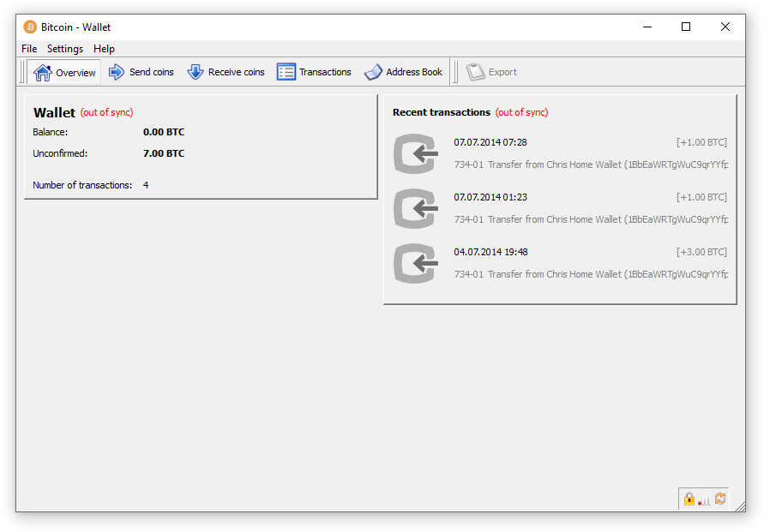This screenshot has width=776, height=532.
Task: Click the Number of transactions label
Action: click(x=82, y=185)
